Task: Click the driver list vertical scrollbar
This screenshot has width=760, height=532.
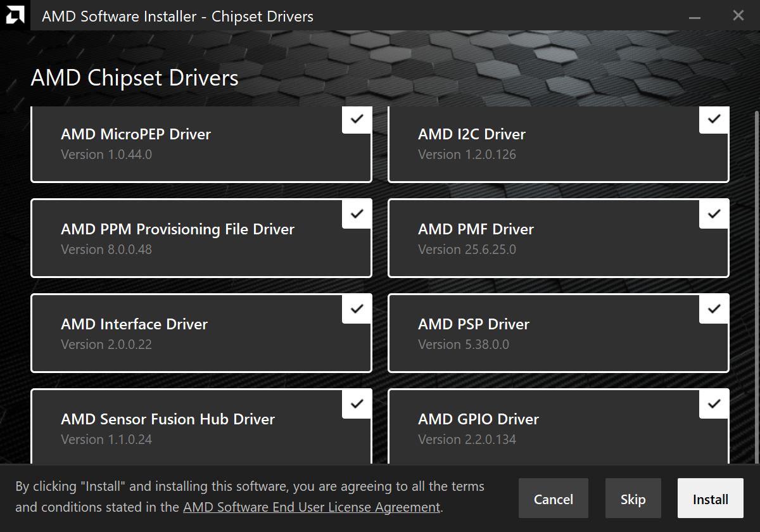Action: click(756, 287)
